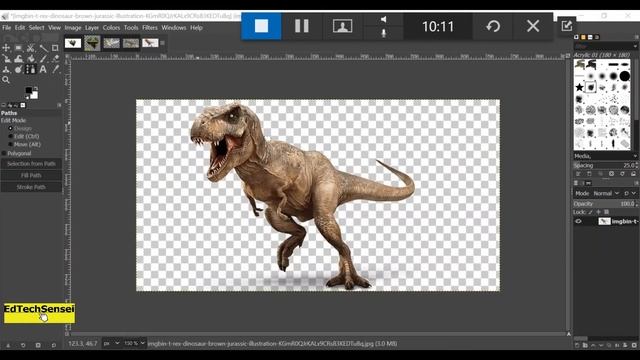Screen dimensions: 640x360
Task: Select the Eraser tool
Action: click(56, 59)
